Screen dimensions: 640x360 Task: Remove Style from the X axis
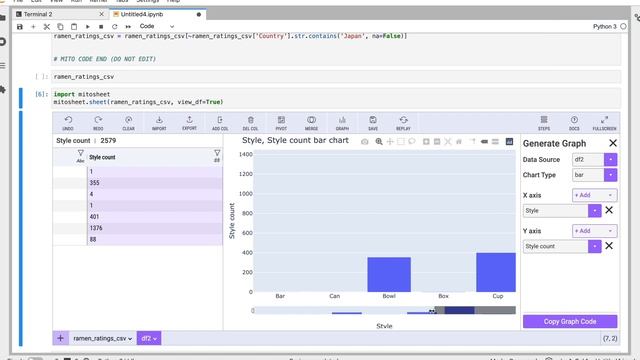(x=609, y=210)
